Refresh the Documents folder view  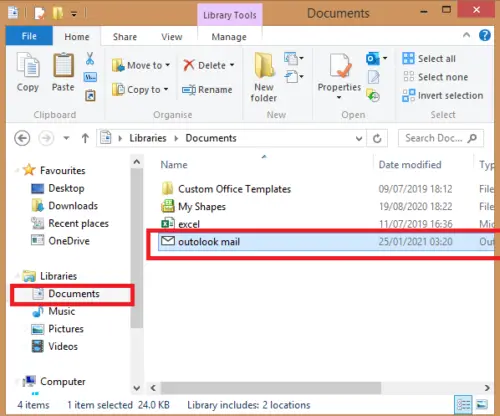(x=377, y=138)
